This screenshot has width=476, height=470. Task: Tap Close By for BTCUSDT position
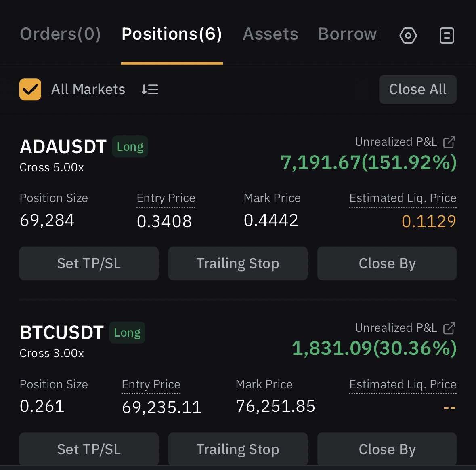[387, 449]
